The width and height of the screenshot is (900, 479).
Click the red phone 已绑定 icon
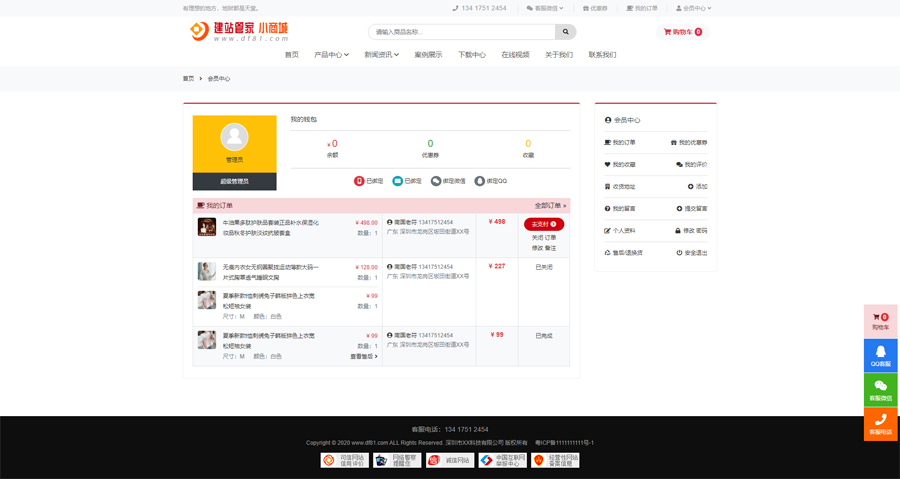pyautogui.click(x=360, y=181)
